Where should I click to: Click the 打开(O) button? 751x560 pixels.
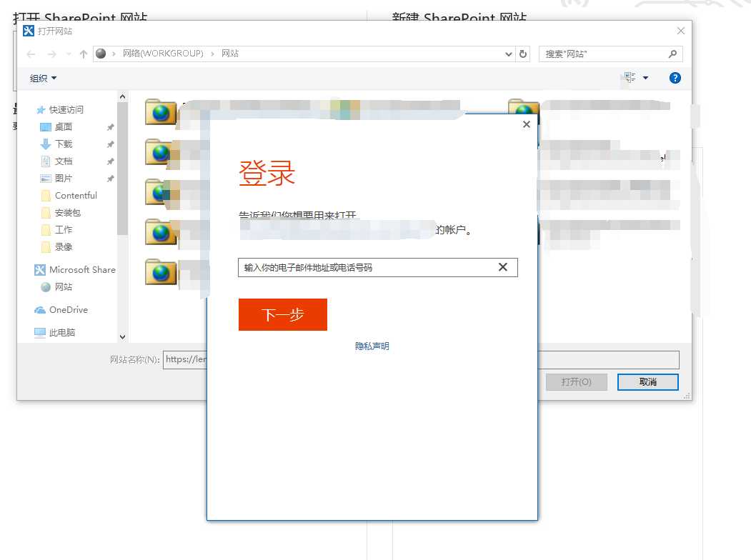[577, 382]
